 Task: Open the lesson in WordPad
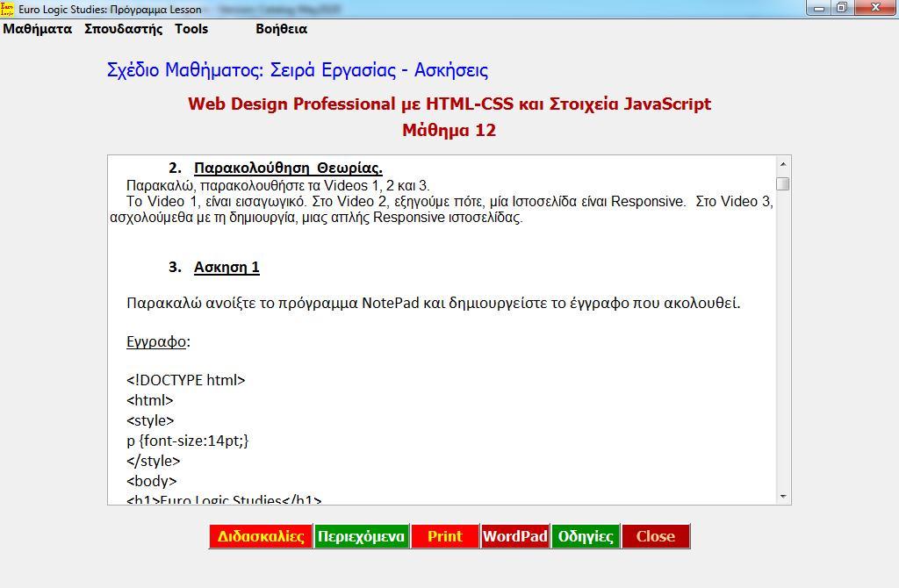[x=514, y=536]
